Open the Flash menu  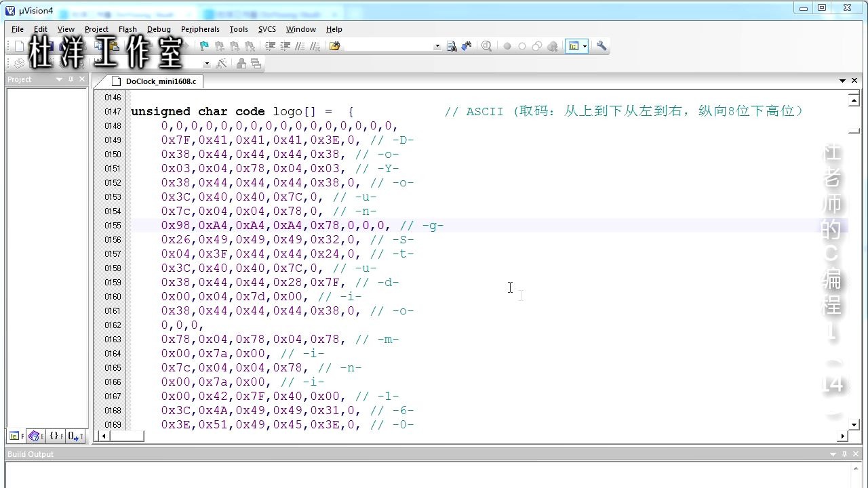click(x=127, y=29)
